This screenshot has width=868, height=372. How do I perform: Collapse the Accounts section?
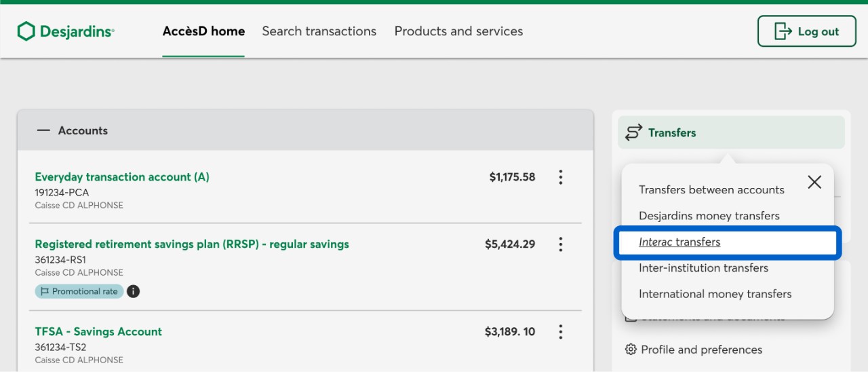tap(43, 130)
